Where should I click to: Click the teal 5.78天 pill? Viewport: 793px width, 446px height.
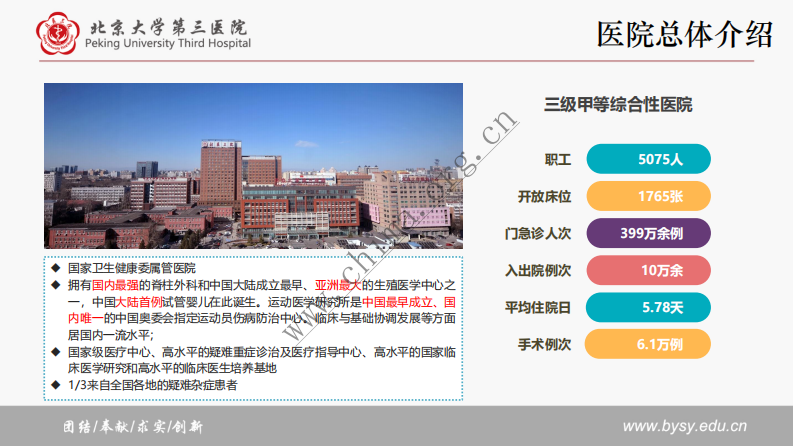click(x=647, y=307)
